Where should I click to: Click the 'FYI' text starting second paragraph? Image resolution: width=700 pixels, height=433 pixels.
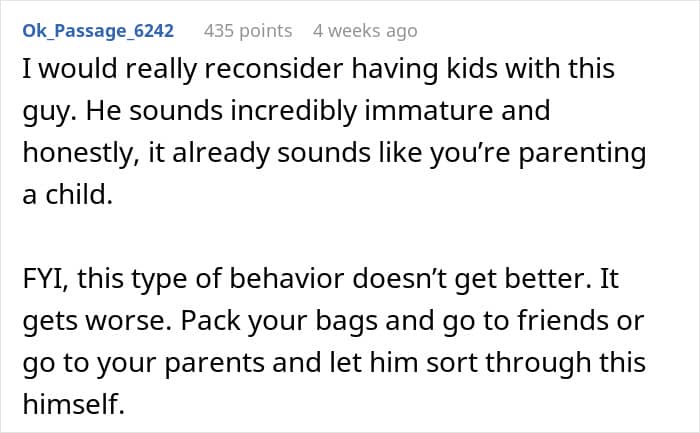pyautogui.click(x=46, y=279)
